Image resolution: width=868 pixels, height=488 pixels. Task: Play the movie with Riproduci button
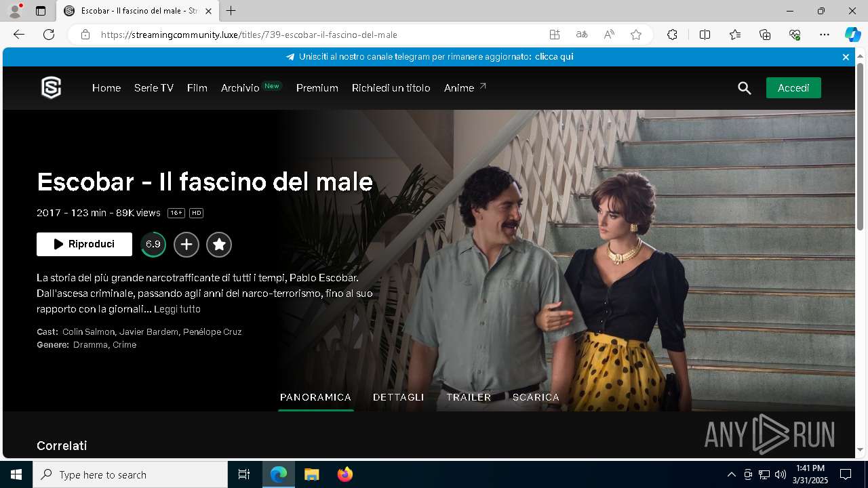pos(84,244)
